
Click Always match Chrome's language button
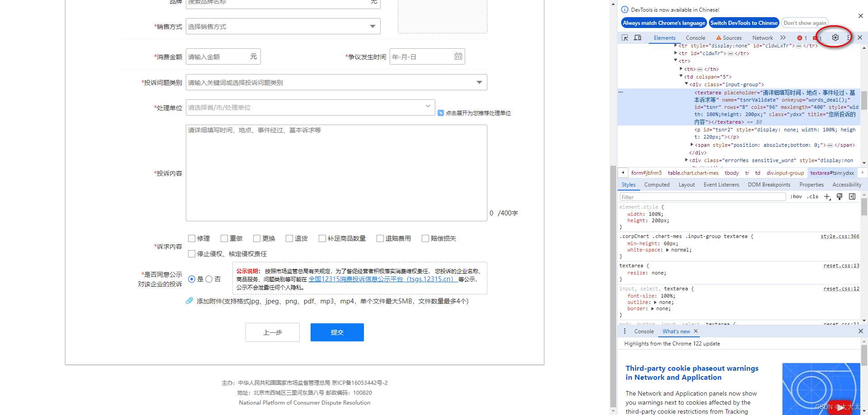(664, 23)
